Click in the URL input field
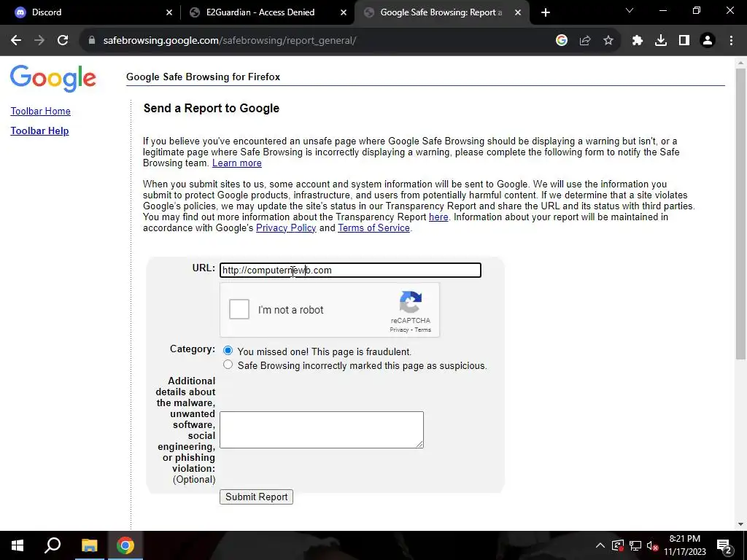Image resolution: width=747 pixels, height=560 pixels. (x=350, y=270)
